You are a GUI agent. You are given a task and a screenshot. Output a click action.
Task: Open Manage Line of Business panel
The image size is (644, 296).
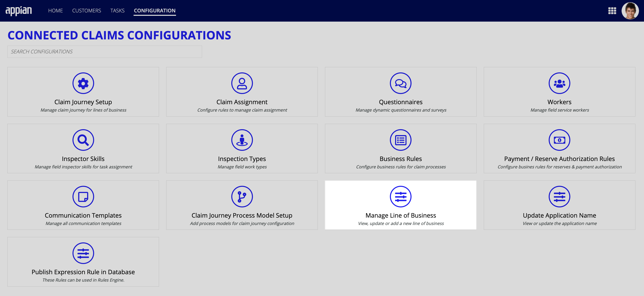[x=400, y=205]
